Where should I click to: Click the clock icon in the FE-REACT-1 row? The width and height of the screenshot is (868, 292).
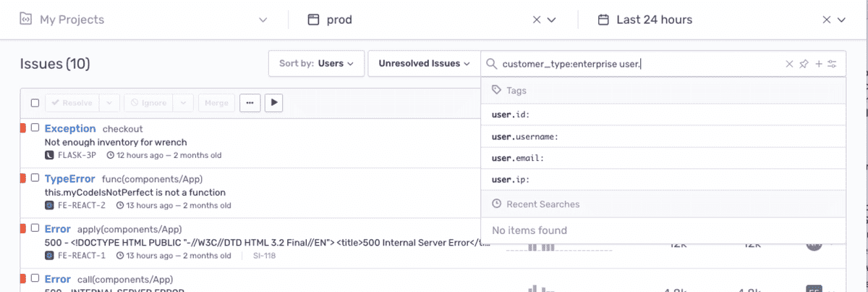[119, 255]
